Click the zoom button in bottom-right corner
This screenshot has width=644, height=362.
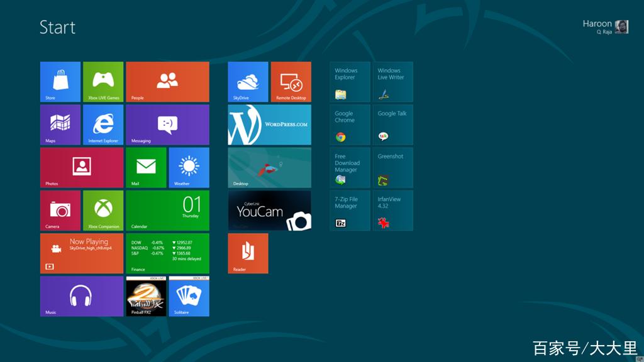coord(640,359)
